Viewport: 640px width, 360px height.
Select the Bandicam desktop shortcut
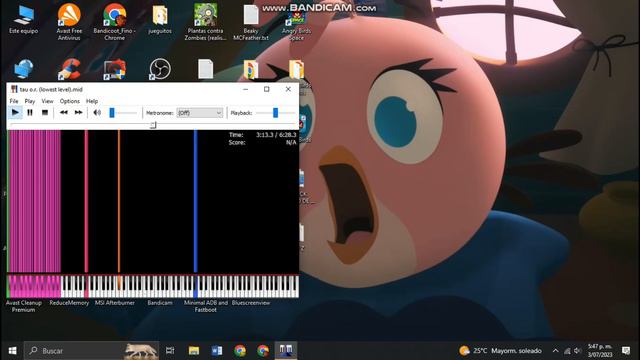pos(160,303)
